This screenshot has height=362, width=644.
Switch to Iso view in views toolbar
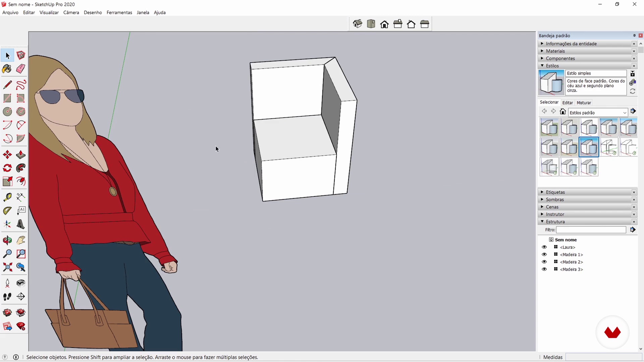(x=358, y=24)
